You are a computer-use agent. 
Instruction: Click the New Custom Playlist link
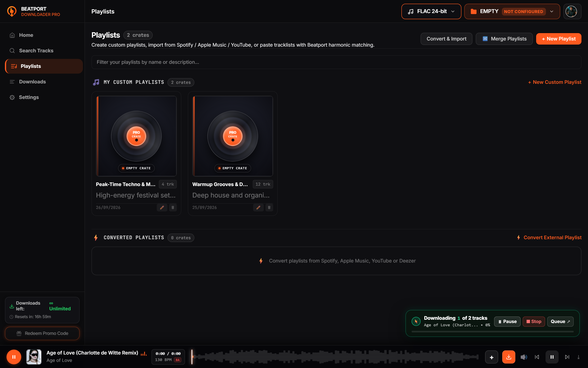(x=555, y=82)
